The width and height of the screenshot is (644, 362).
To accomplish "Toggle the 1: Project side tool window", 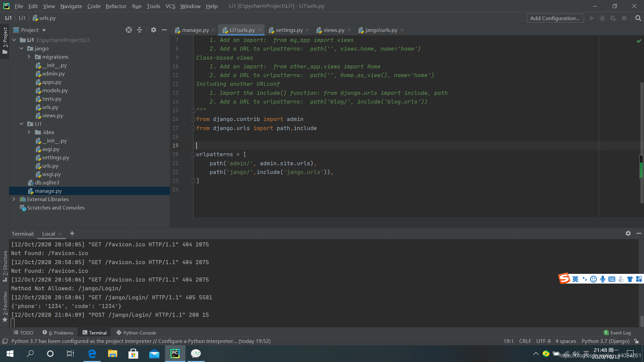I will pos(5,41).
